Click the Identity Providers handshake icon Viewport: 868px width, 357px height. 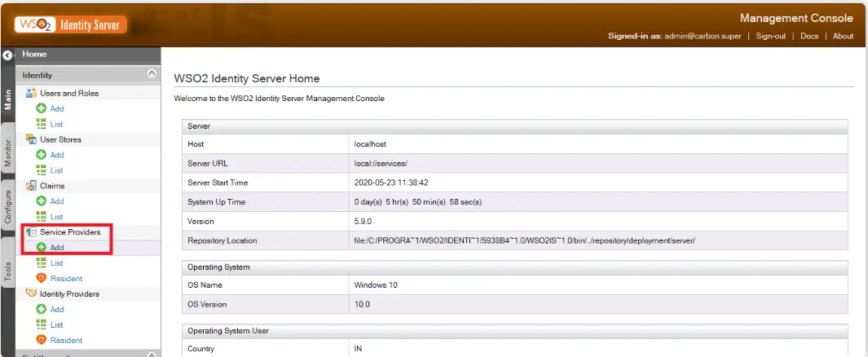[31, 293]
